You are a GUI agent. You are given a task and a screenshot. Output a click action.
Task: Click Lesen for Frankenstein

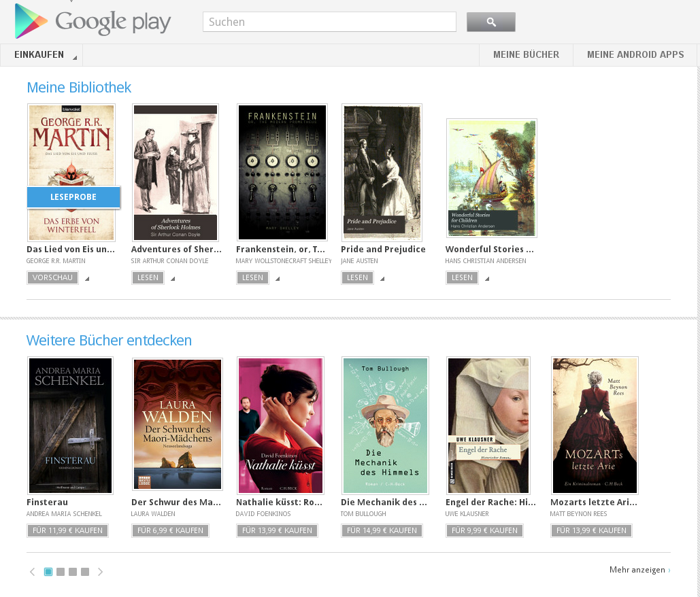coord(252,277)
